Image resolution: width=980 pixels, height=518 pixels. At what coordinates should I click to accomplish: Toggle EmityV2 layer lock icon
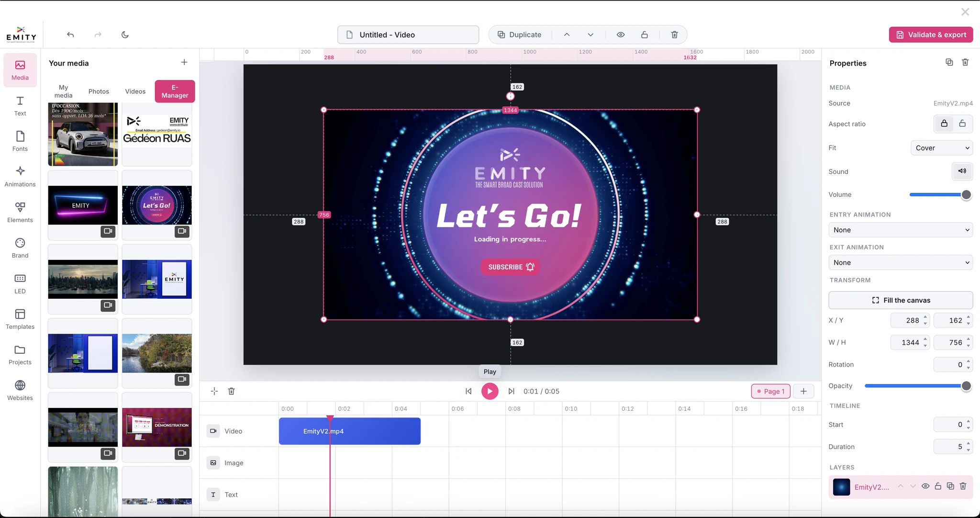(x=938, y=486)
